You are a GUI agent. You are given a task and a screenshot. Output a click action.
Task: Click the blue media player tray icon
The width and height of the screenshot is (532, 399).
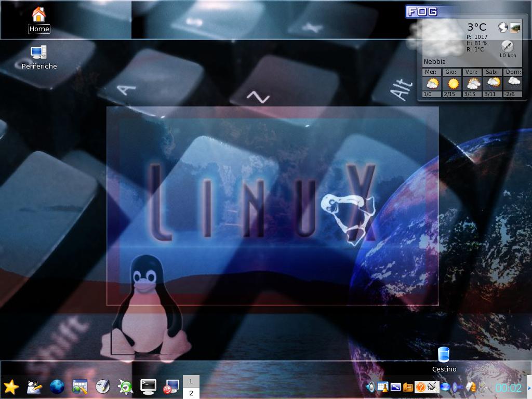tap(458, 387)
